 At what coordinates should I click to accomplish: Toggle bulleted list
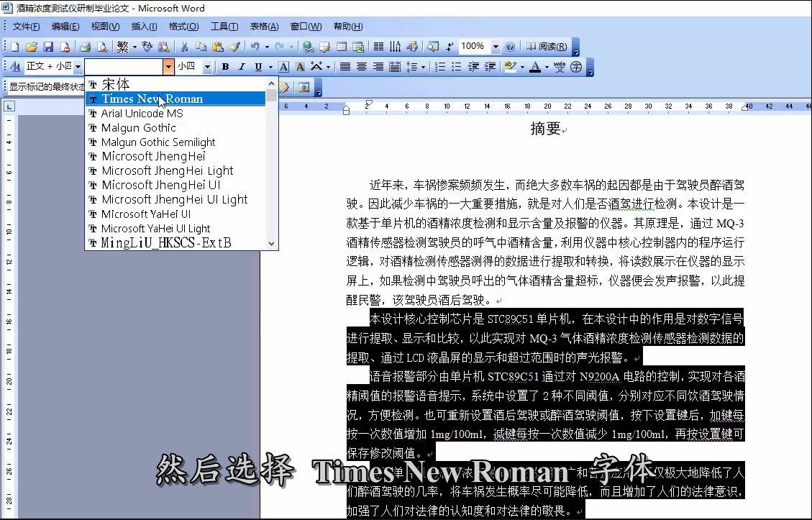[457, 67]
